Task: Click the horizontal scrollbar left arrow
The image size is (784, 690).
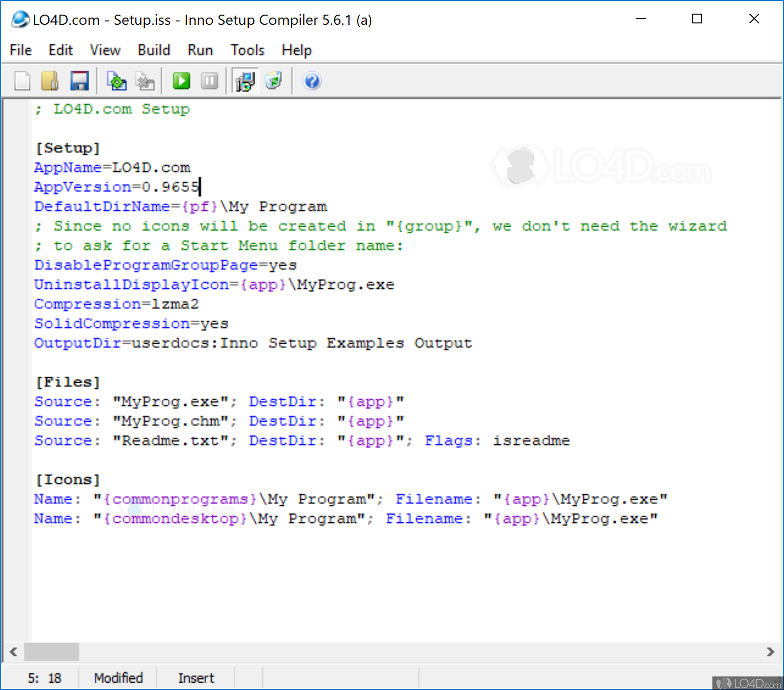Action: coord(13,652)
